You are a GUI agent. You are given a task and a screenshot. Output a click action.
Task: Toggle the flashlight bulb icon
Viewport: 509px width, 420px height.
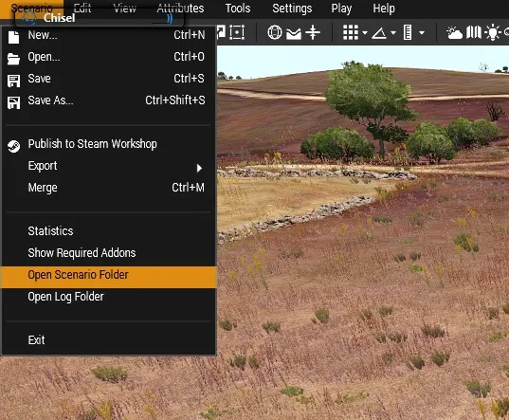point(493,32)
